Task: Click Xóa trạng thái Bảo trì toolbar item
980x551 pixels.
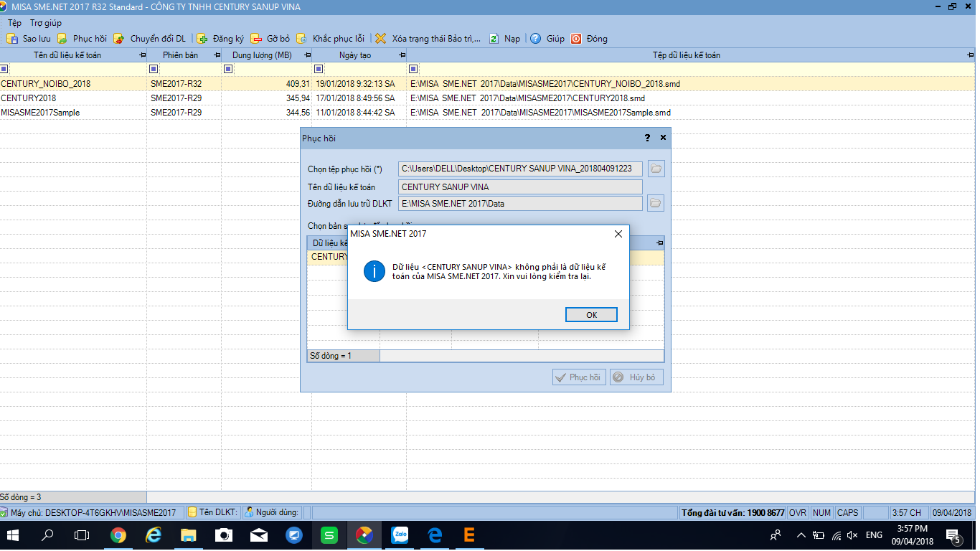Action: (428, 39)
